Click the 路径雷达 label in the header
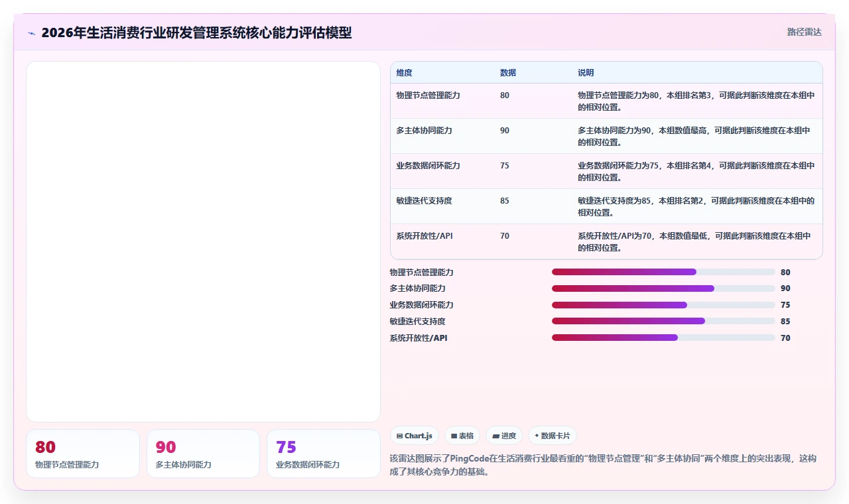Image resolution: width=849 pixels, height=504 pixels. (x=804, y=32)
